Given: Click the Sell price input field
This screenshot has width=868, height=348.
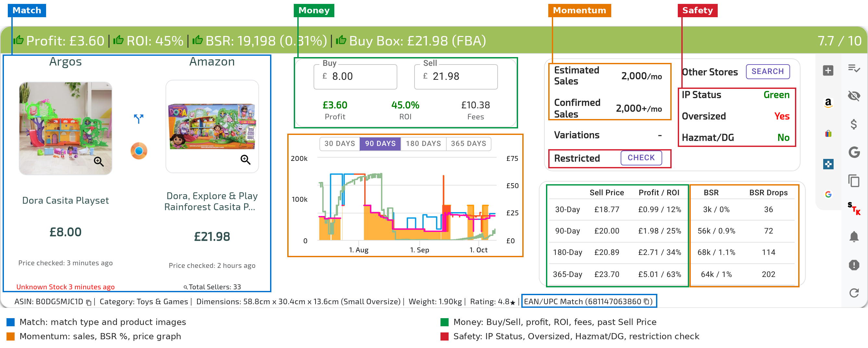Looking at the screenshot, I should [x=455, y=77].
